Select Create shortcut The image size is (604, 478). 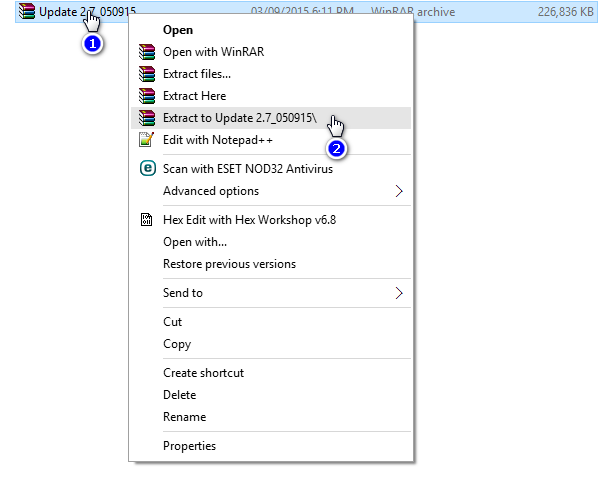(271, 373)
